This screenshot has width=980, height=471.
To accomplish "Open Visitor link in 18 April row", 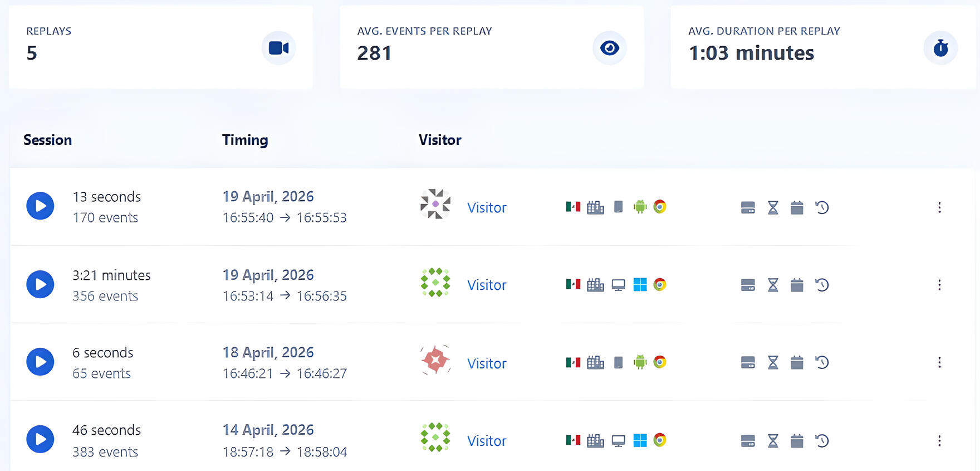I will 487,363.
